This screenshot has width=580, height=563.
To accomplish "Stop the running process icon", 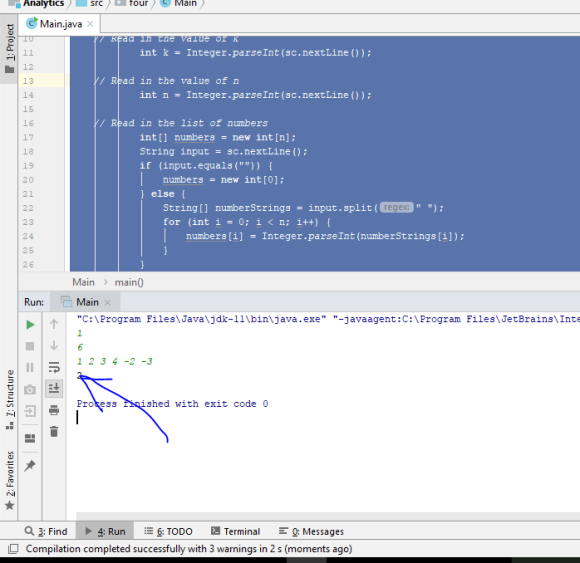I will click(30, 346).
